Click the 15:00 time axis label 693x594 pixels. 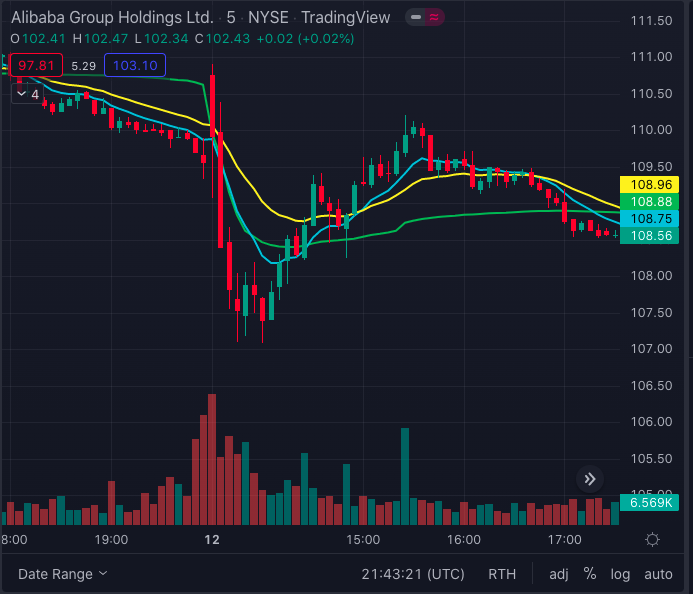(x=363, y=540)
